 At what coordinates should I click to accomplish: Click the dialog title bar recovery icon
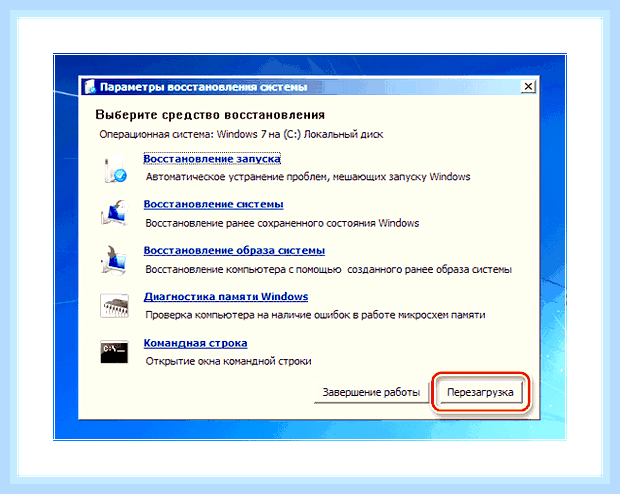(90, 87)
